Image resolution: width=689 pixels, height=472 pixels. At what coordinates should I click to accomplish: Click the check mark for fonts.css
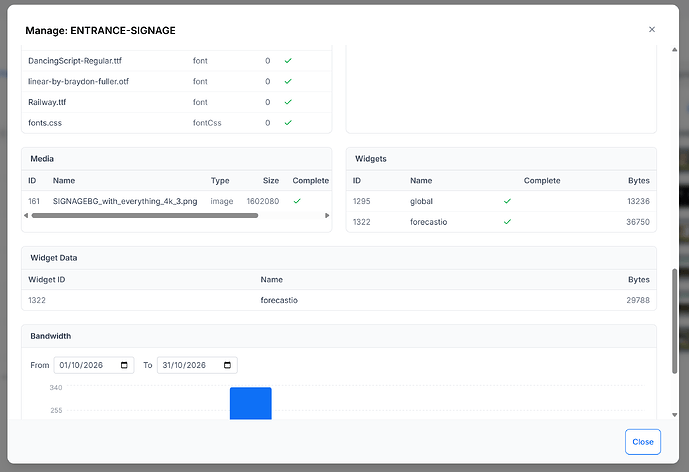click(x=288, y=123)
